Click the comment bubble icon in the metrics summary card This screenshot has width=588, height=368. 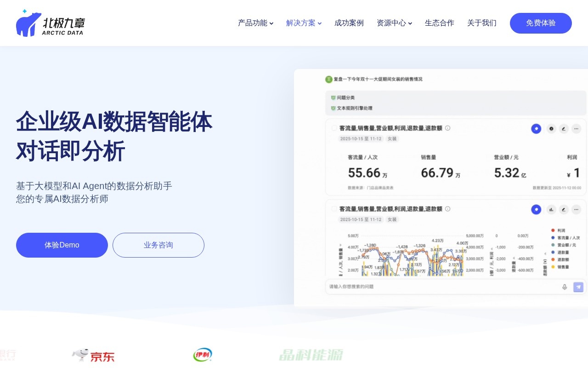click(551, 129)
